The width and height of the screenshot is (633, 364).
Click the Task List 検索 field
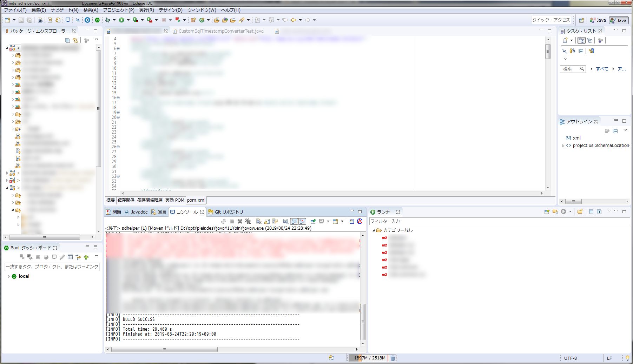click(573, 69)
